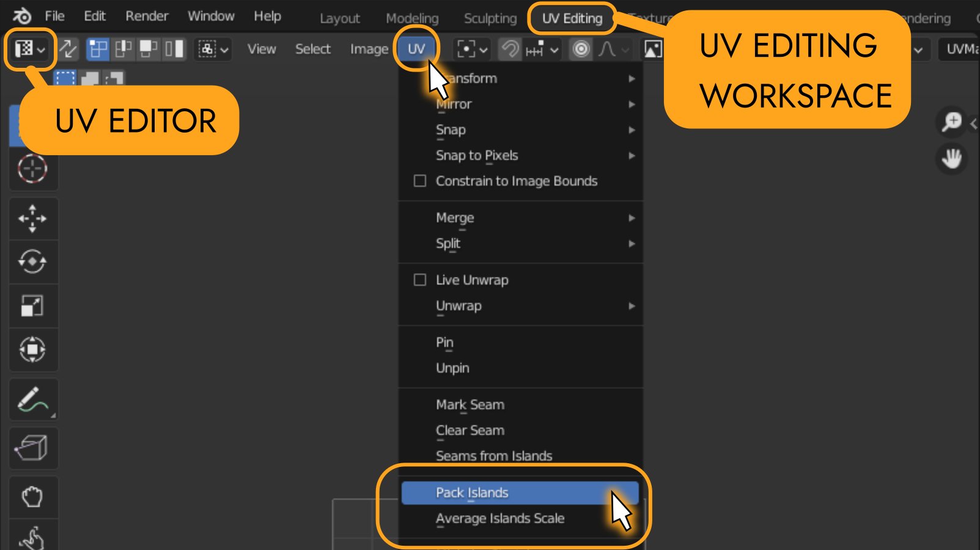Select the Transform tool
980x550 pixels.
click(x=32, y=350)
